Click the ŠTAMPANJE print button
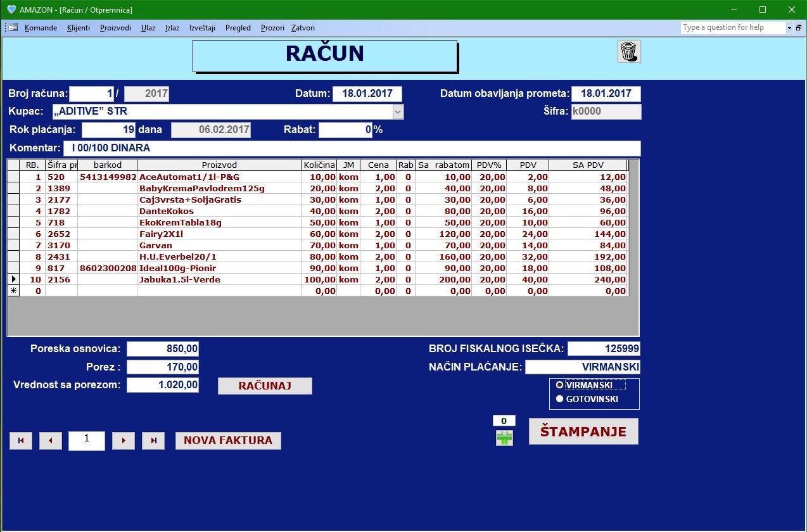 583,431
